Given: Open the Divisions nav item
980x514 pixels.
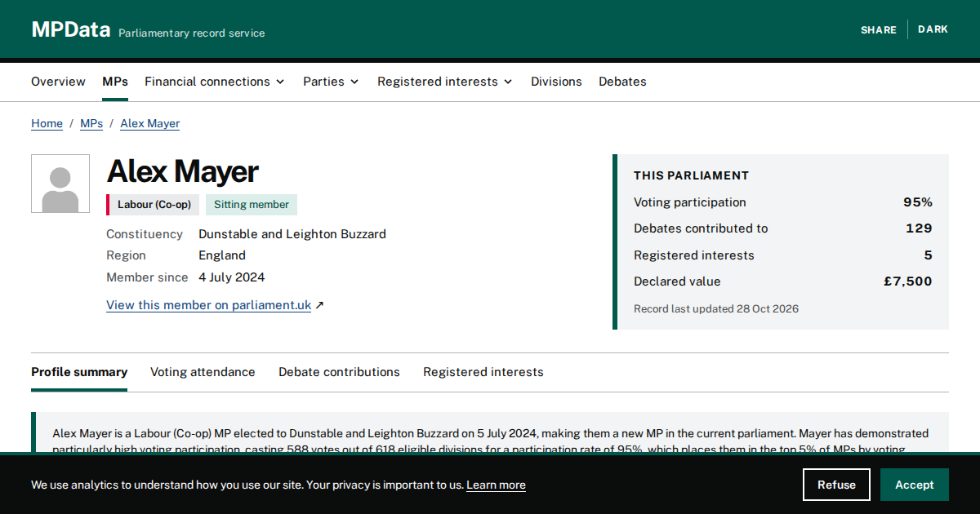Looking at the screenshot, I should click(x=556, y=82).
